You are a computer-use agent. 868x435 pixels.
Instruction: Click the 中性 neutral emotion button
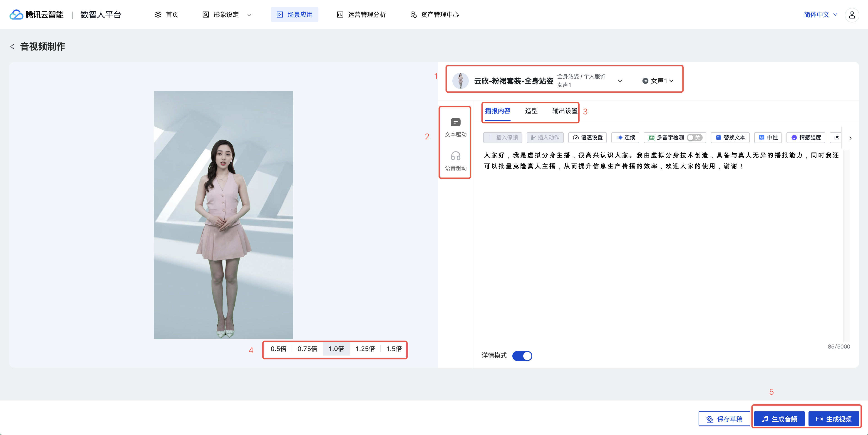pos(768,138)
